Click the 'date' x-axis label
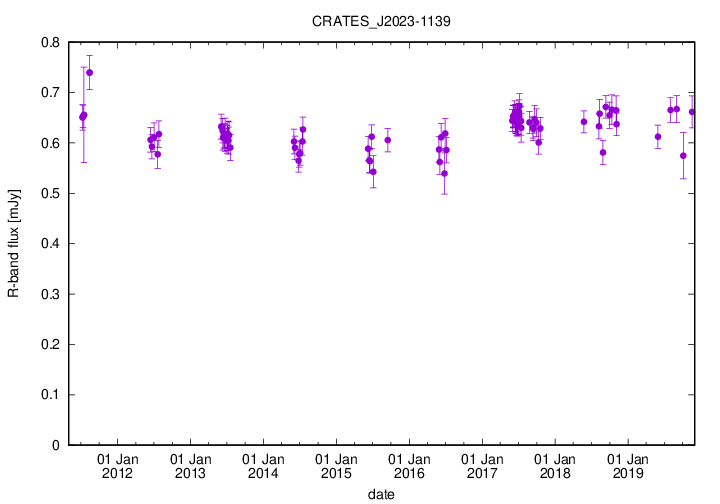 coord(380,494)
